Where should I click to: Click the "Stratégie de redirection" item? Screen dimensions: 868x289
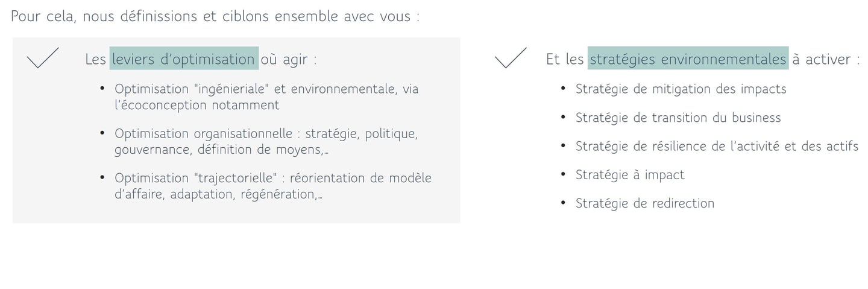coord(644,203)
